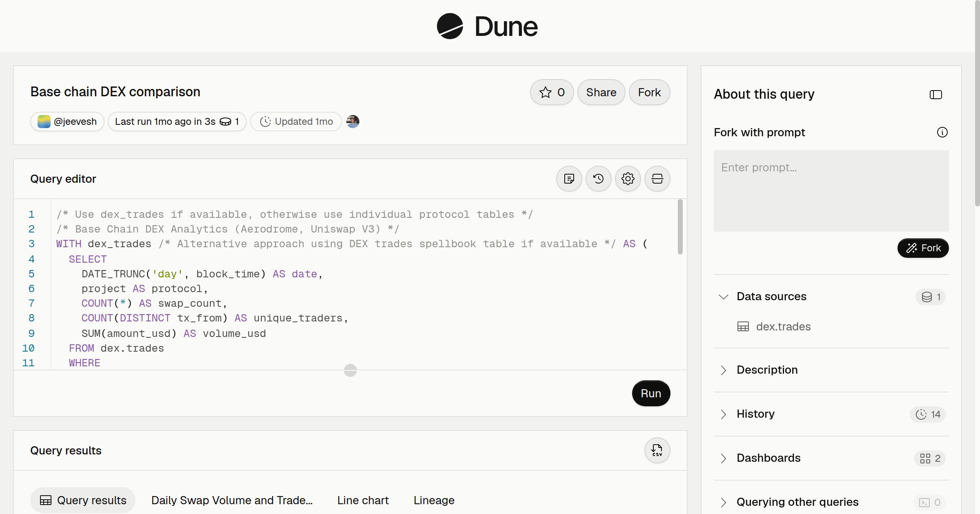Click Querying other queries count badge 0
The height and width of the screenshot is (514, 980).
point(930,503)
